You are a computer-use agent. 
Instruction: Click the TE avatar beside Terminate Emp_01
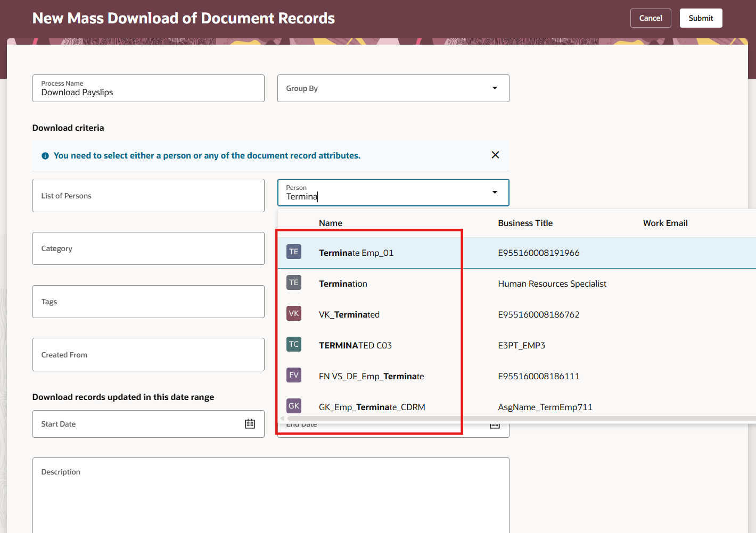(x=294, y=252)
